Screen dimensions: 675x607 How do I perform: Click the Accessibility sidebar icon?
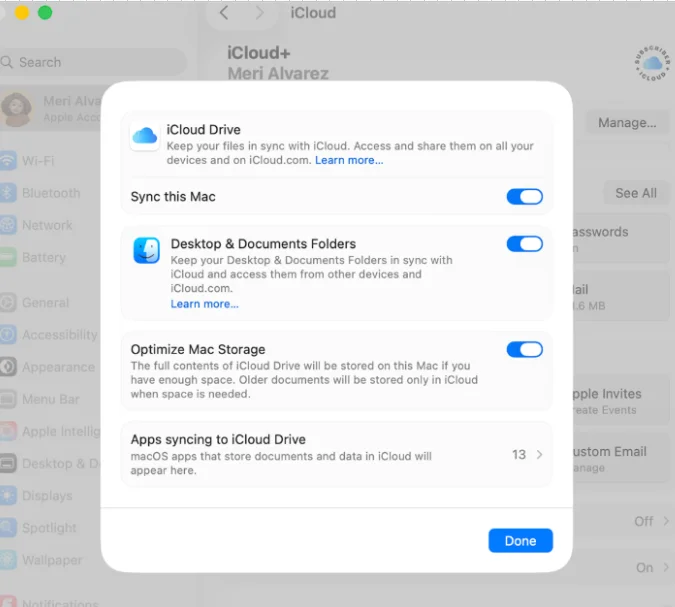coord(8,335)
